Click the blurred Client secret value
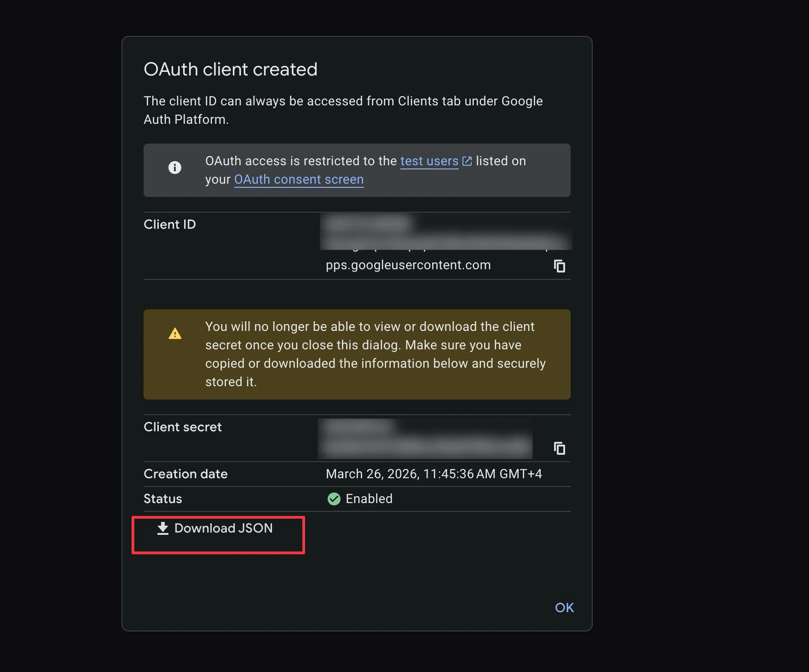This screenshot has width=809, height=672. [x=424, y=439]
